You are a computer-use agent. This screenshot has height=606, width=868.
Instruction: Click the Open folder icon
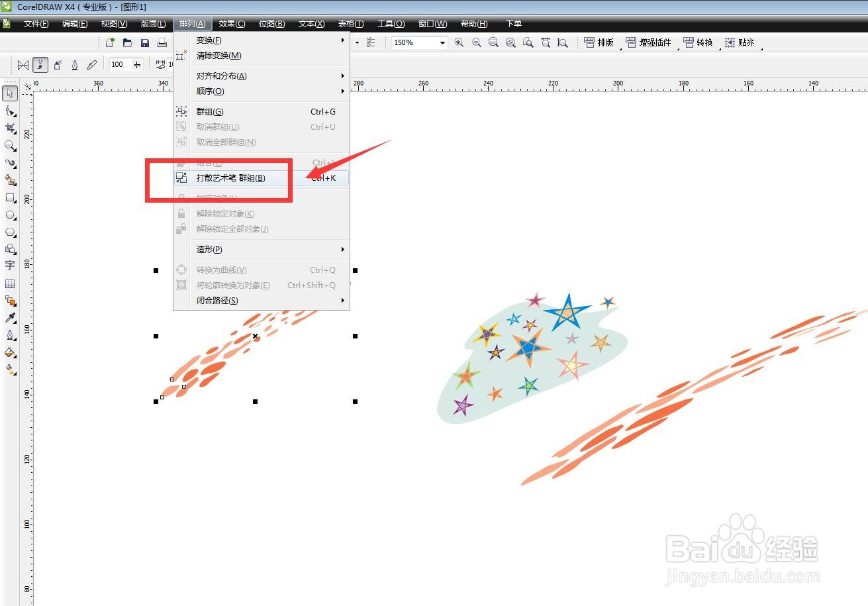tap(128, 42)
